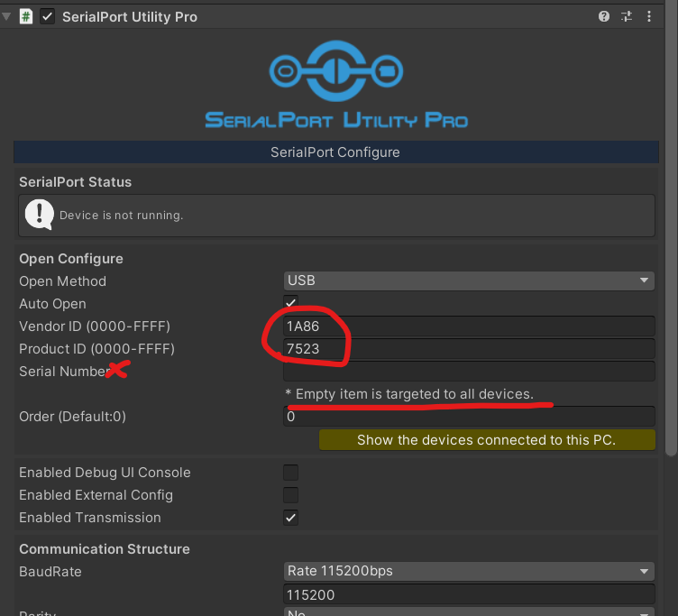Image resolution: width=678 pixels, height=616 pixels.
Task: Open the component help reference icon
Action: coord(604,17)
